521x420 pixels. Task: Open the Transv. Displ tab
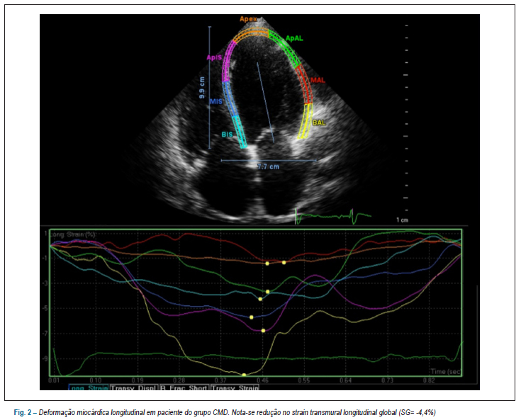pos(133,388)
